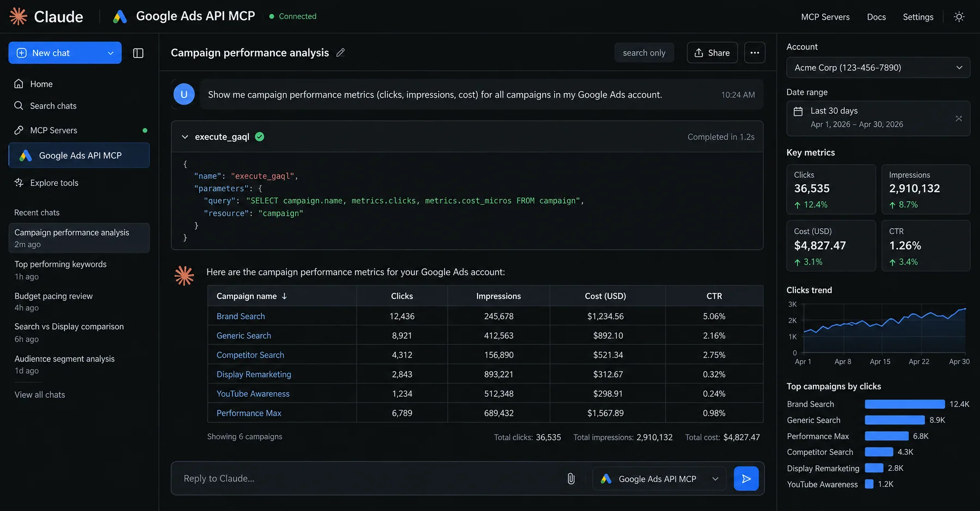Open the Performance Max campaign link
The height and width of the screenshot is (511, 980).
[x=249, y=413]
